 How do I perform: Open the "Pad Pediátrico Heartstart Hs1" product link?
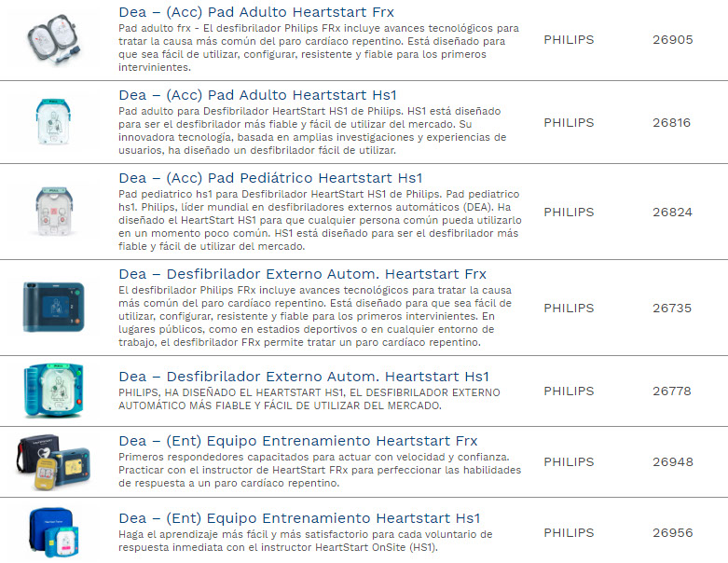click(271, 178)
